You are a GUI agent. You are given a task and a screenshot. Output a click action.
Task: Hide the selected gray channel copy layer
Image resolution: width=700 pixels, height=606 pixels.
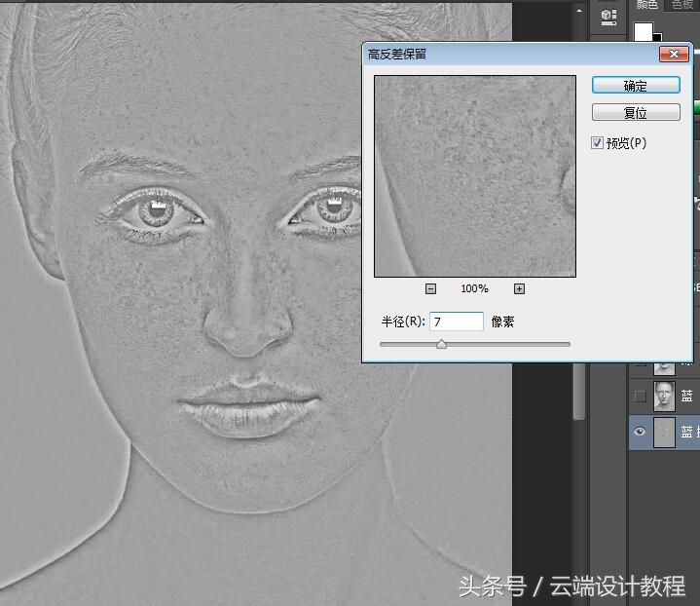click(640, 432)
